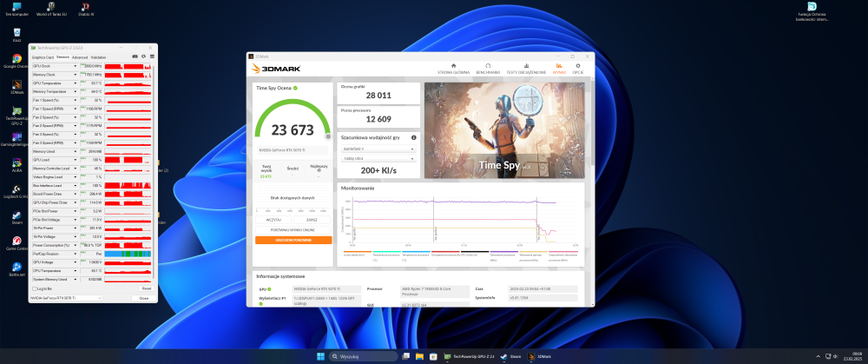Viewport: 868px width, 364px height.
Task: Click WCZYTAJ load button
Action: click(x=273, y=220)
